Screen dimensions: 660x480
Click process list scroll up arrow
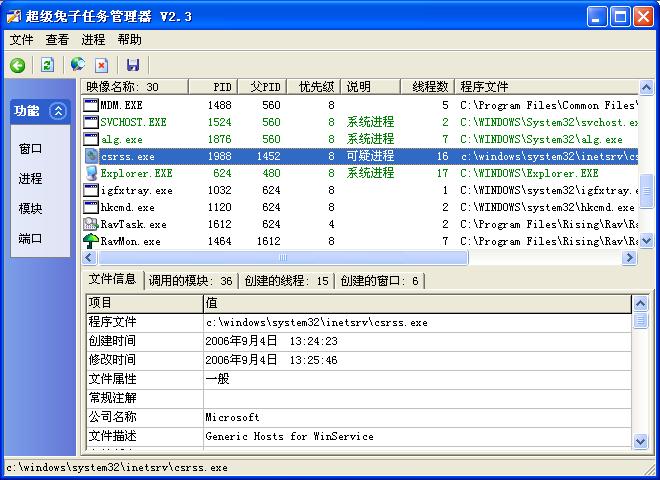tap(646, 87)
